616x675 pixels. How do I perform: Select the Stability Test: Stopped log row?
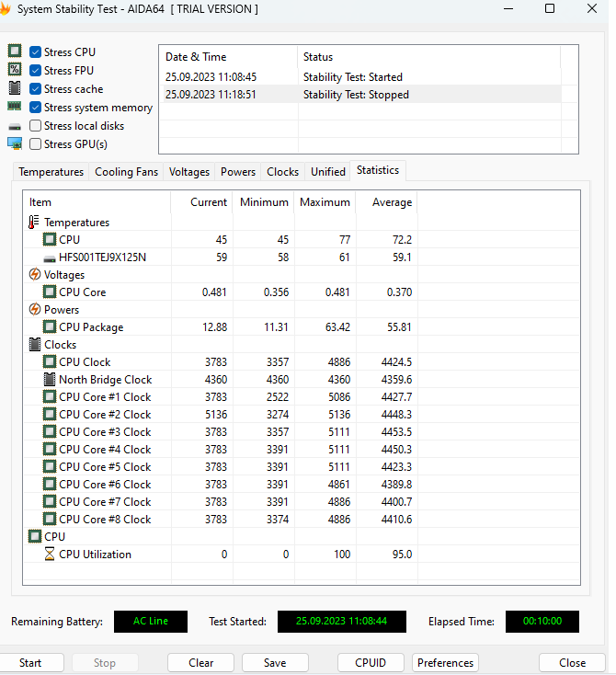coord(360,95)
